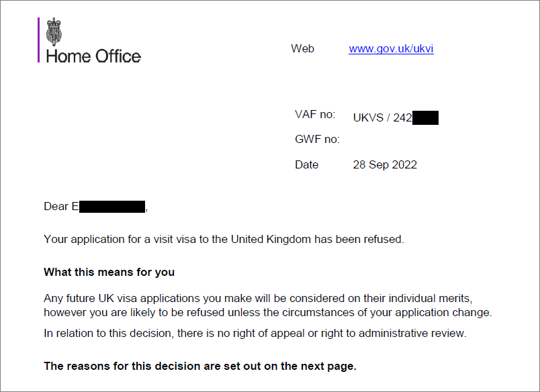Click the Home Office crest emblem
Screen dimensions: 540x392
[x=54, y=32]
